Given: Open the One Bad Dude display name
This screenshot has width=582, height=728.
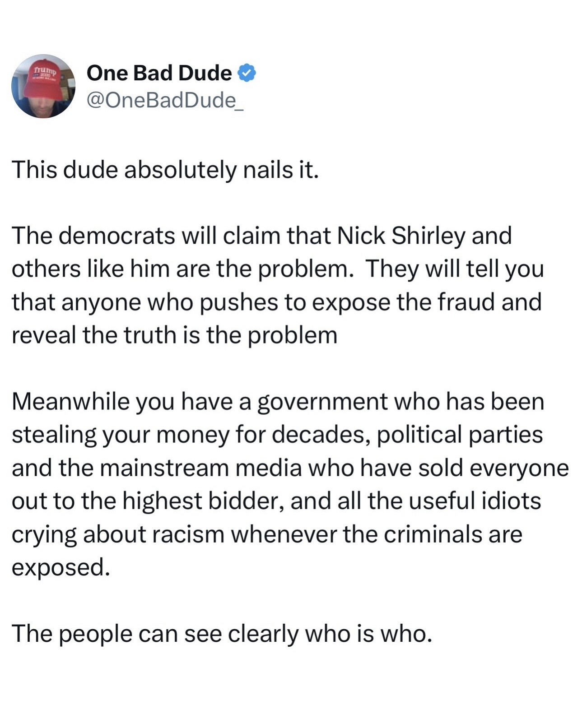Looking at the screenshot, I should click(x=159, y=73).
